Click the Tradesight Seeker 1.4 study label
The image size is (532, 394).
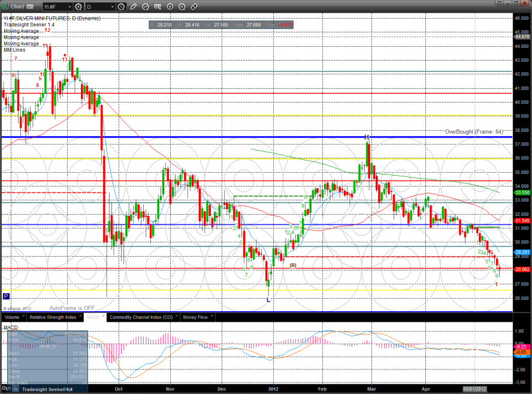point(29,25)
